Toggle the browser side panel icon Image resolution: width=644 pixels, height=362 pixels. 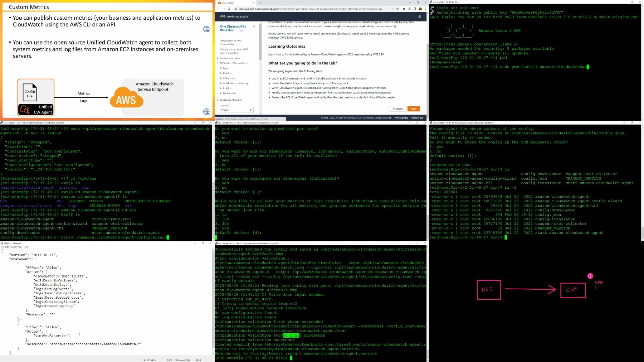(415, 9)
